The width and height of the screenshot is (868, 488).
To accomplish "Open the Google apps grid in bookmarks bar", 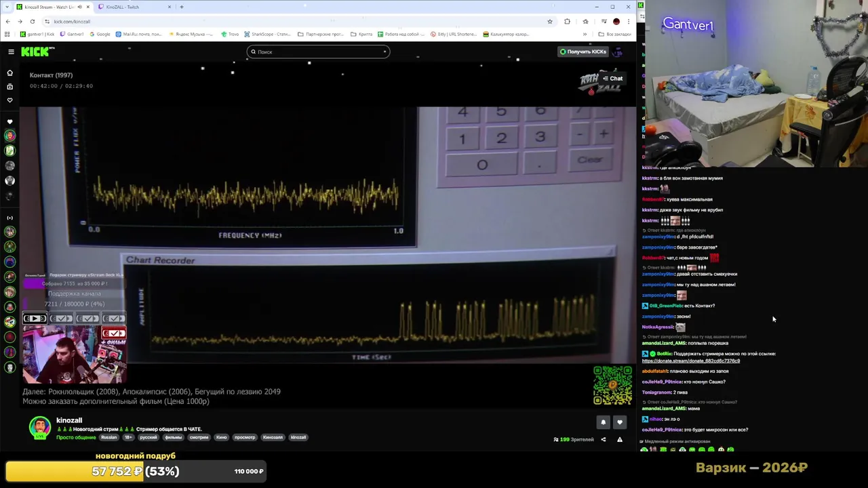I will (x=7, y=34).
